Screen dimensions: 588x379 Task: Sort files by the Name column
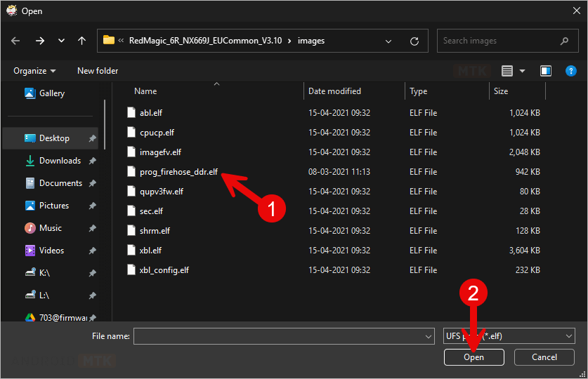pyautogui.click(x=145, y=91)
